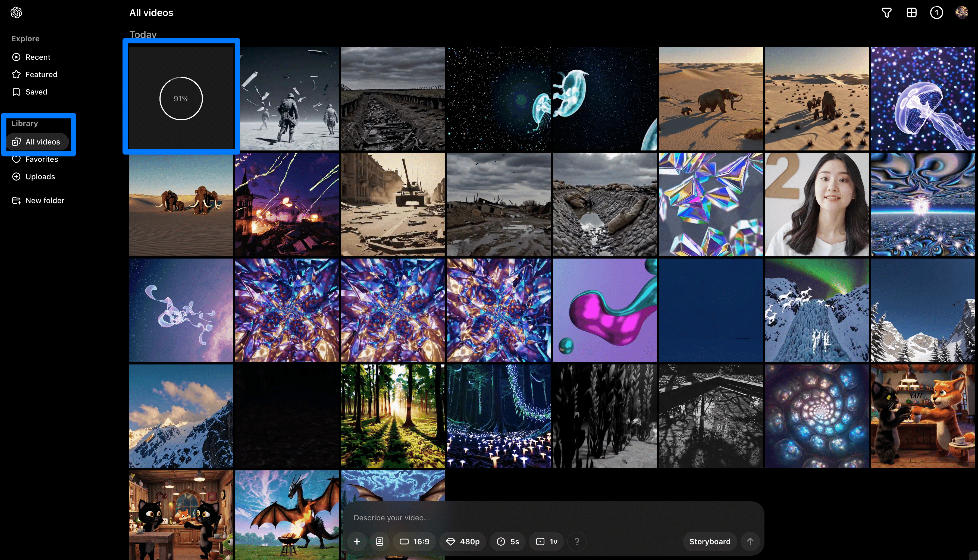
Task: Open Favorites in the Library
Action: pos(42,159)
